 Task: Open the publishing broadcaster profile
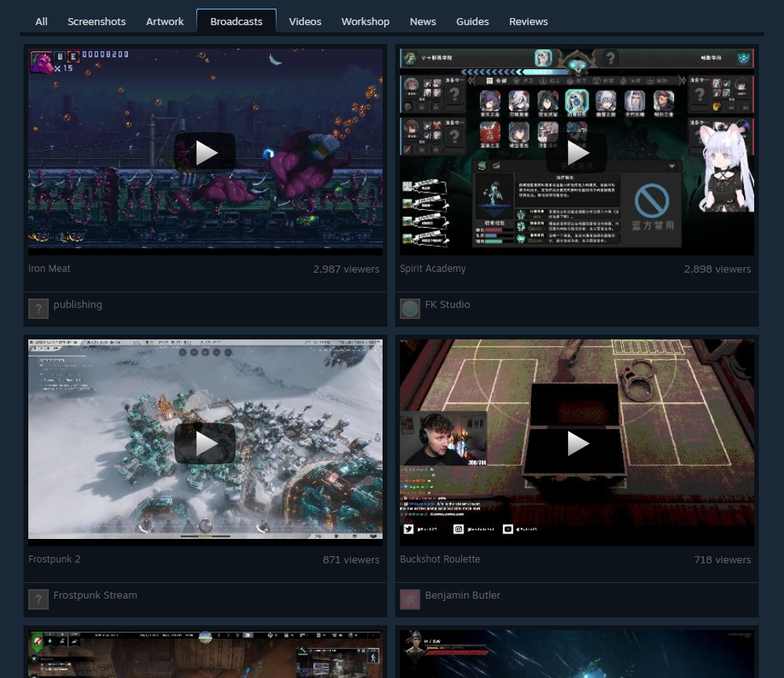tap(78, 305)
